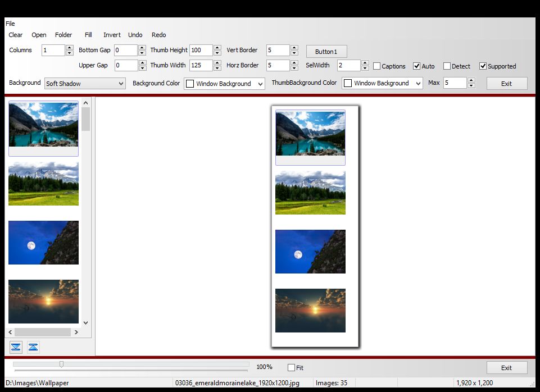Viewport: 540px width, 392px height.
Task: Click the moon thumbnail in the preview sheet
Action: (x=310, y=252)
